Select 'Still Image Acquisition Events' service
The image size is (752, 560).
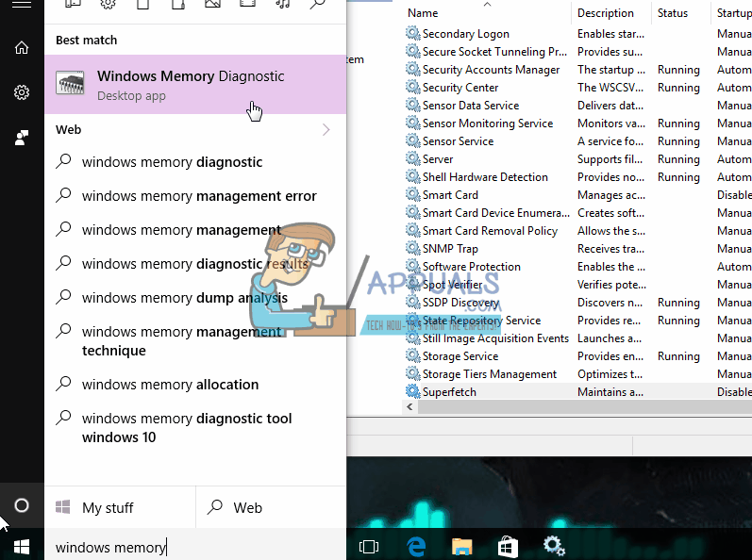coord(577,338)
